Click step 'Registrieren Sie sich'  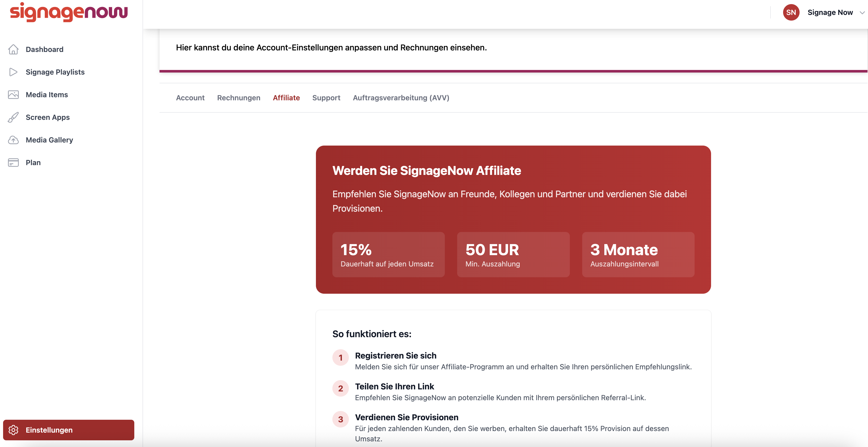pyautogui.click(x=396, y=355)
